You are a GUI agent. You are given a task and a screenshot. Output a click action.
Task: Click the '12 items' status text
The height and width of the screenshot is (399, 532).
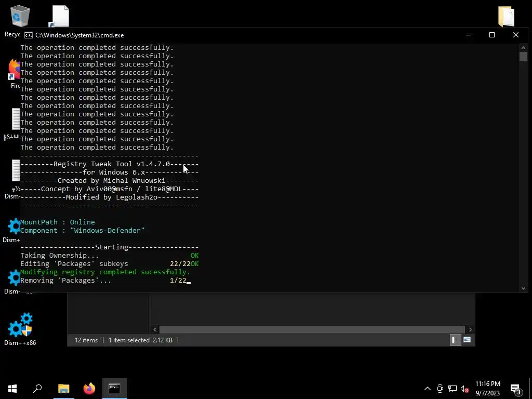(x=86, y=340)
